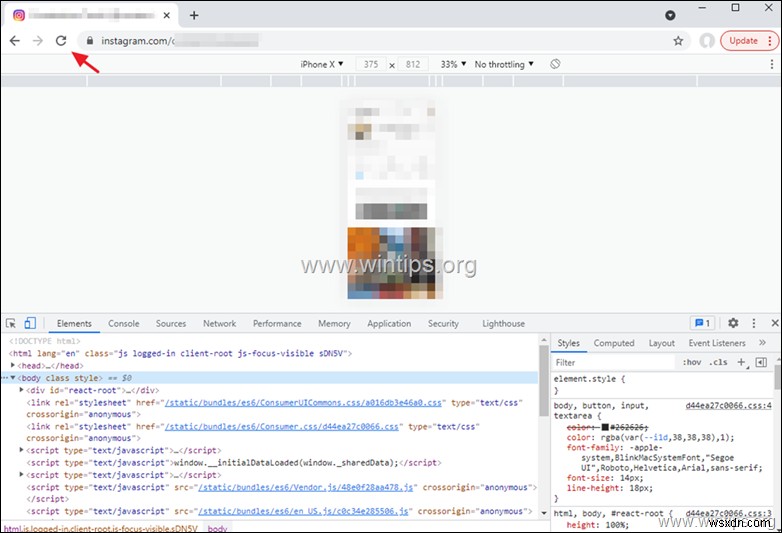The height and width of the screenshot is (533, 782).
Task: Open device toolbar more options menu
Action: tap(773, 64)
